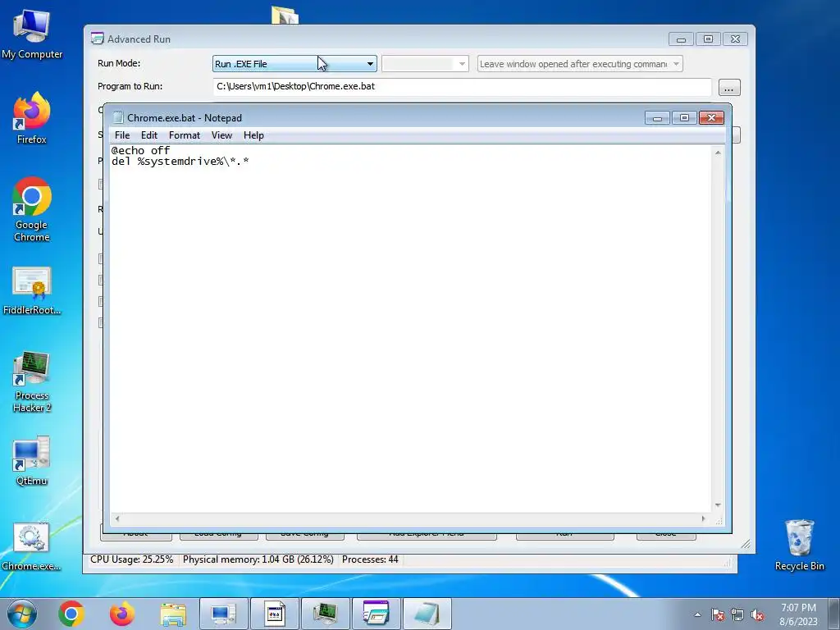Launch Firefox from the taskbar
840x630 pixels.
pos(122,614)
